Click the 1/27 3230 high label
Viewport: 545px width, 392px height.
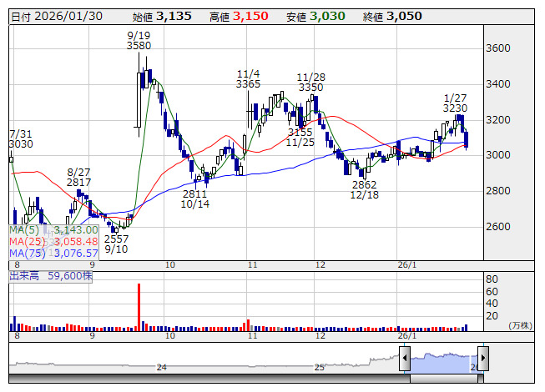pos(455,103)
